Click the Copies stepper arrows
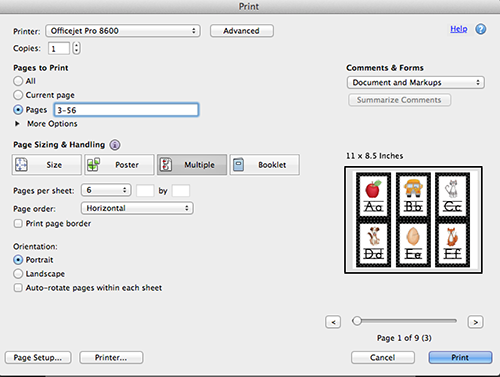The width and height of the screenshot is (500, 377). pos(76,48)
